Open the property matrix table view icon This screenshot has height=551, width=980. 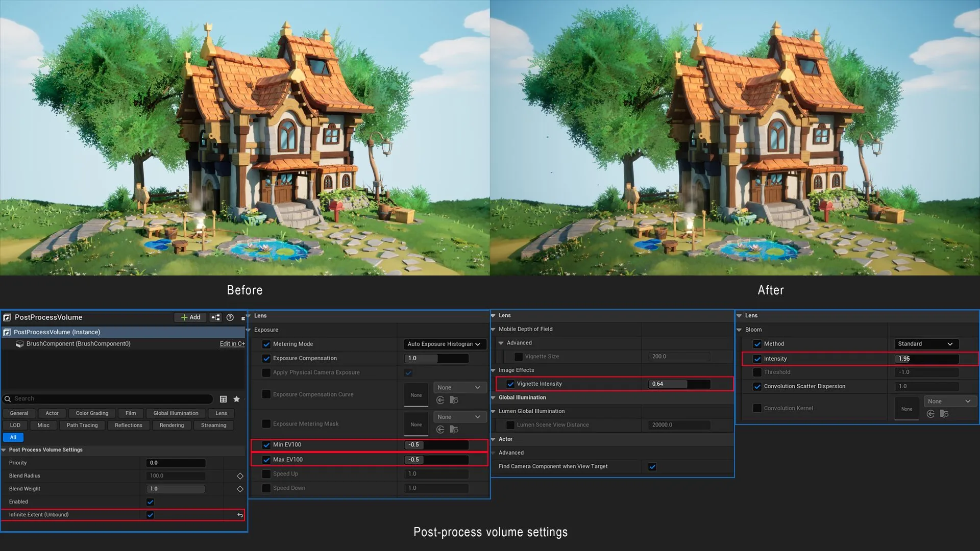tap(223, 399)
